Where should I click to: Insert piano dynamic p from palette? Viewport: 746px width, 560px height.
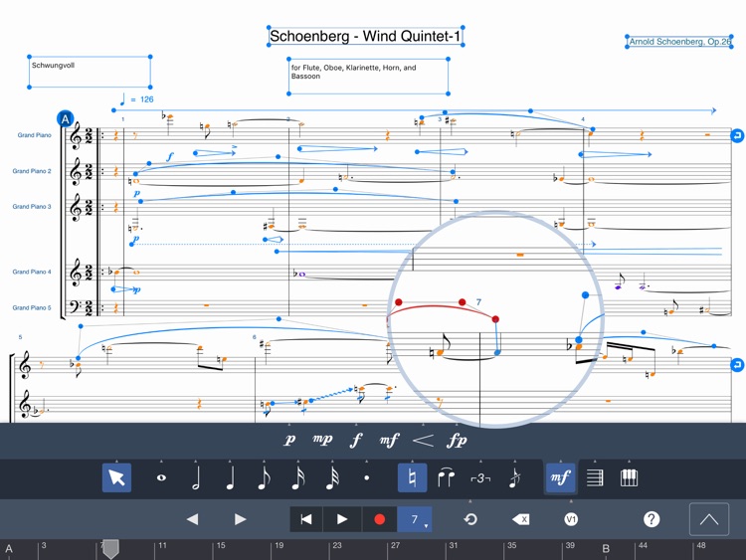point(289,440)
